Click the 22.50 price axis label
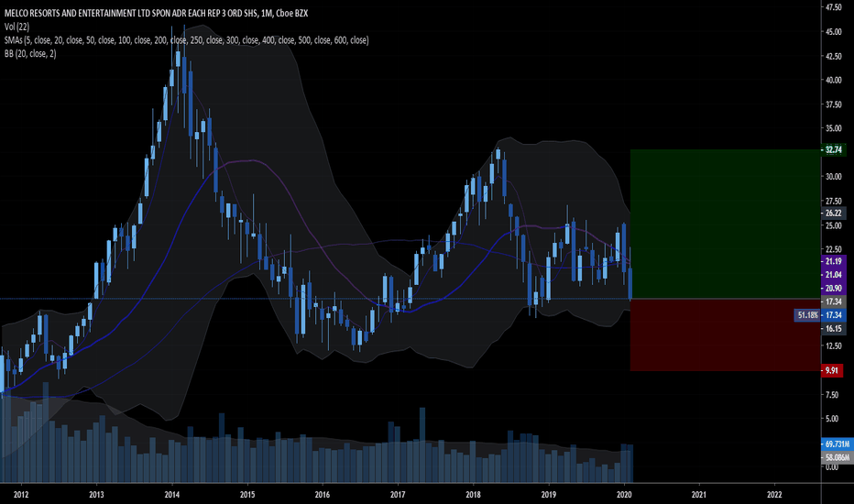This screenshot has height=504, width=854. pos(834,249)
